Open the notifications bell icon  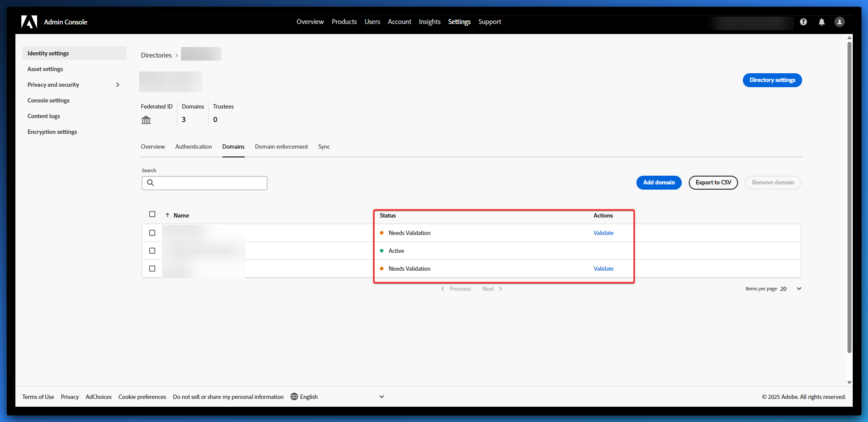coord(821,22)
